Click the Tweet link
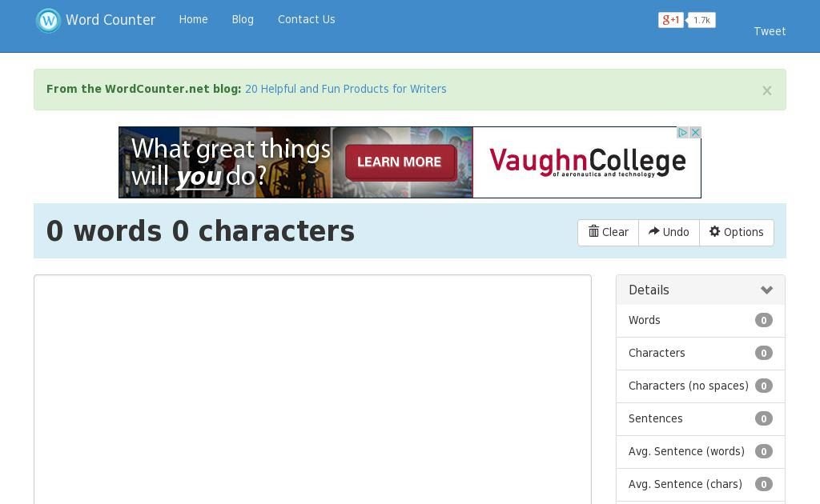820x504 pixels. (x=770, y=31)
